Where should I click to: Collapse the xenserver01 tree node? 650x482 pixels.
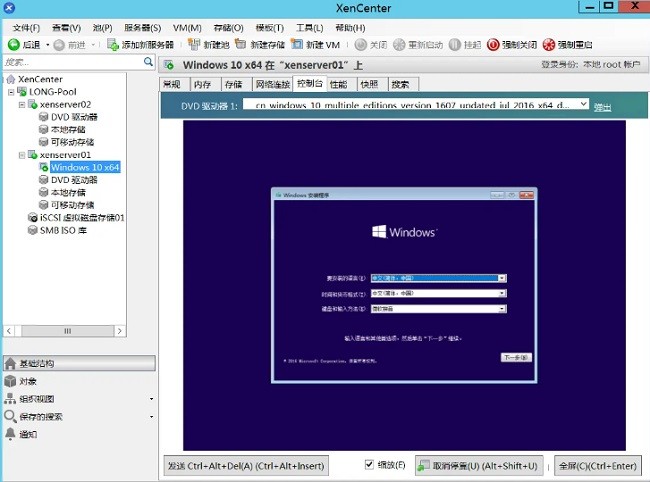coord(22,155)
